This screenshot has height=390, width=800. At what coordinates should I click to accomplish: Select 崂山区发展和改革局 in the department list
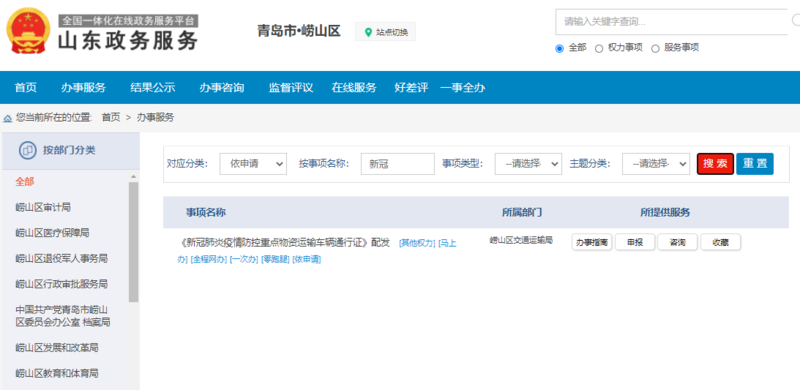click(57, 348)
